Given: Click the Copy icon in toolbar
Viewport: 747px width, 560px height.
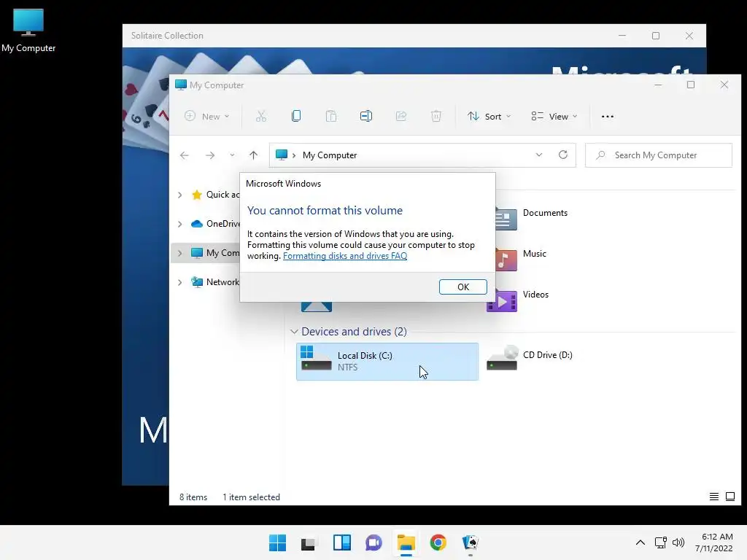Looking at the screenshot, I should pyautogui.click(x=296, y=116).
